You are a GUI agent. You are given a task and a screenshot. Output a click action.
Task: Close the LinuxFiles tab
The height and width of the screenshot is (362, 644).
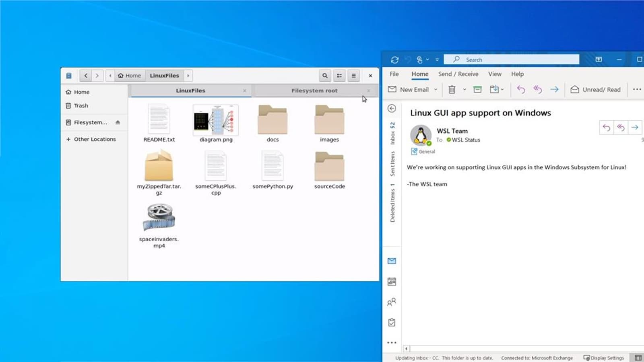click(x=245, y=91)
